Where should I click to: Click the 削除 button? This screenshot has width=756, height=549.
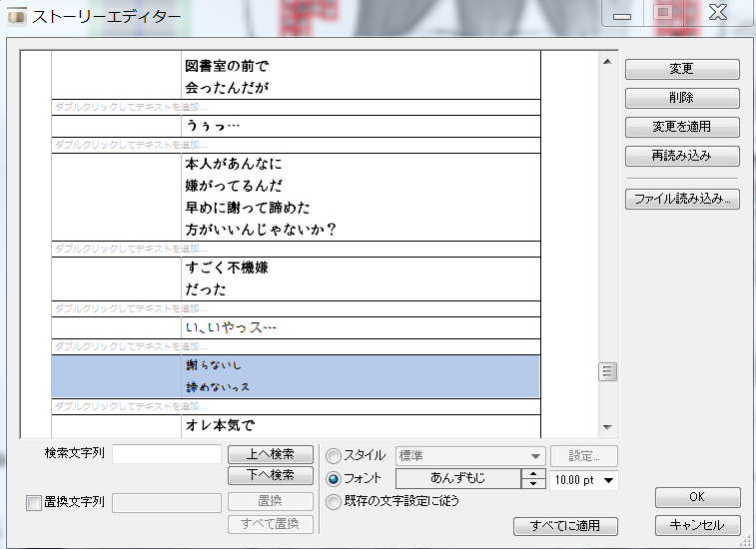pyautogui.click(x=682, y=98)
